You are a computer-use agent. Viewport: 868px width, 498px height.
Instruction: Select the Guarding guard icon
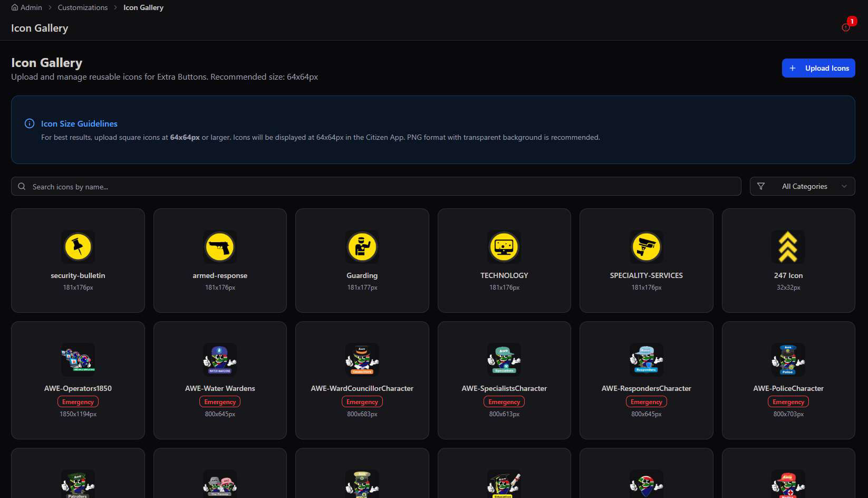click(362, 247)
